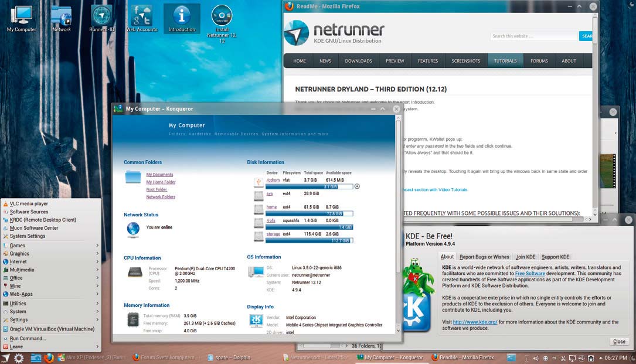The image size is (636, 364).
Task: Open the SCREENSHOTS page on the netrunner site
Action: click(465, 61)
